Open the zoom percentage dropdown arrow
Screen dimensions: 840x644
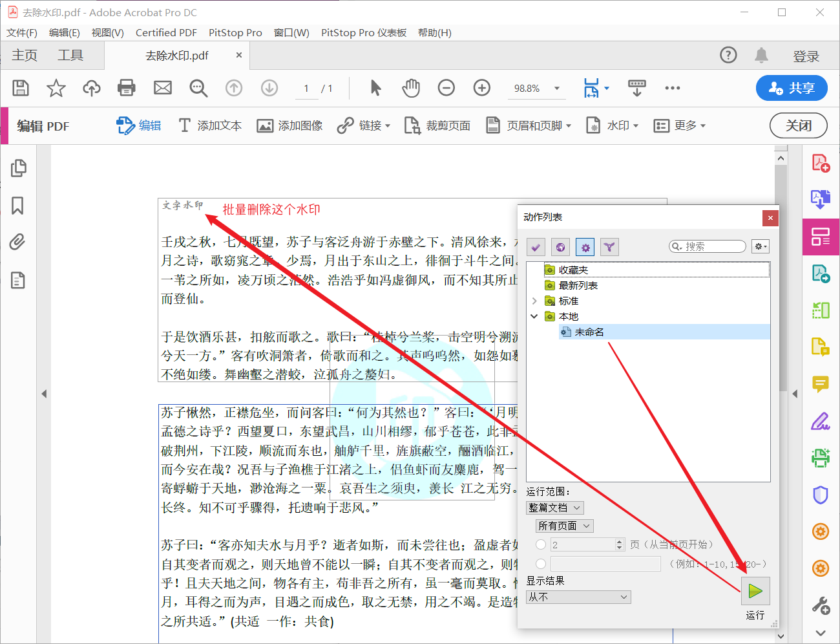click(557, 89)
